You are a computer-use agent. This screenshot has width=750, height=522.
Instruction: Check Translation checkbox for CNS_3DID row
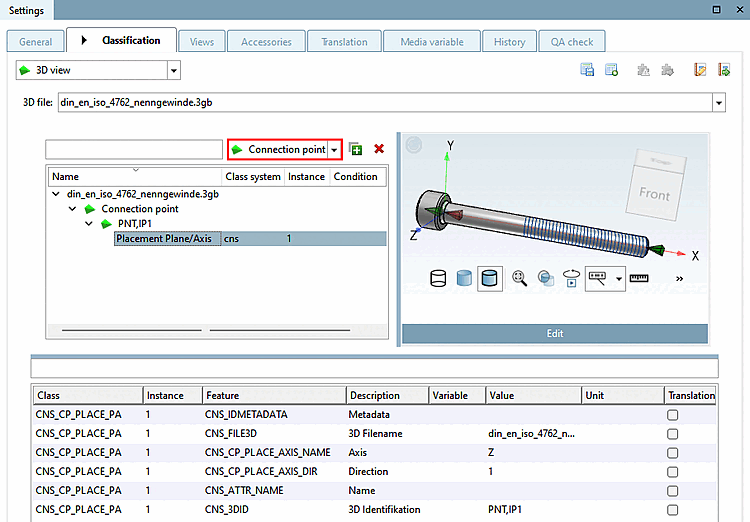(x=672, y=510)
